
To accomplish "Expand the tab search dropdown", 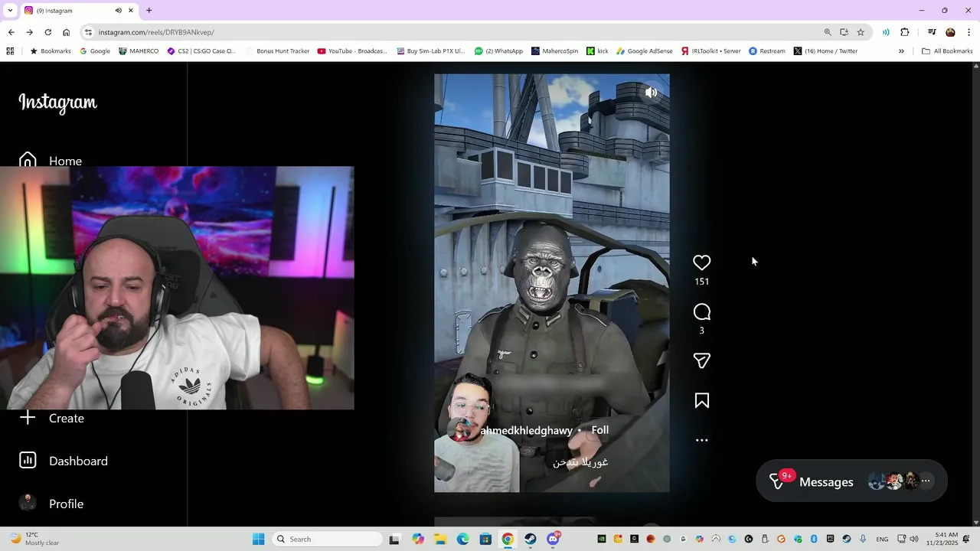I will (x=10, y=11).
